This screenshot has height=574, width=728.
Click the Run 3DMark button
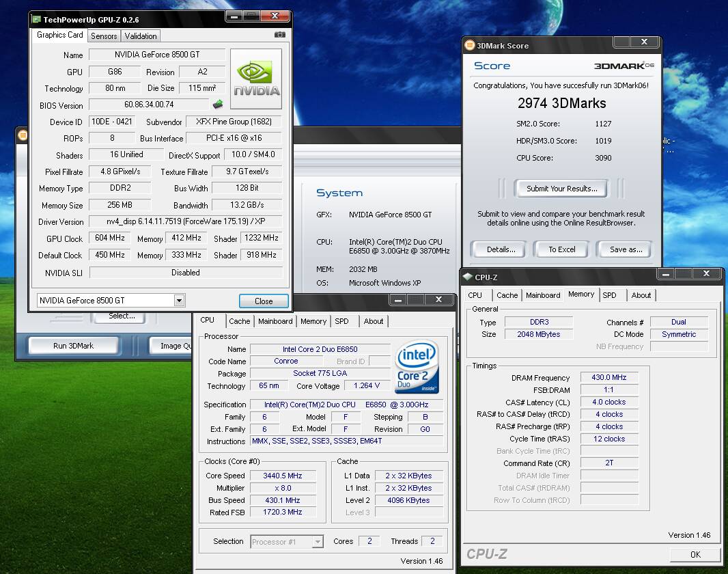[x=73, y=346]
